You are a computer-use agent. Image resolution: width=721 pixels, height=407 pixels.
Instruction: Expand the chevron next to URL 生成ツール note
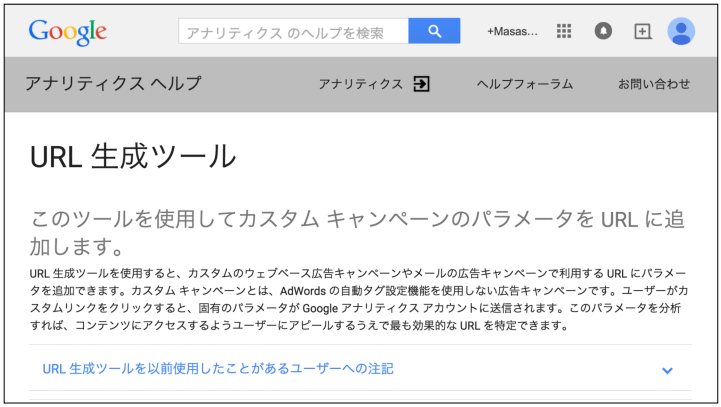pos(667,370)
